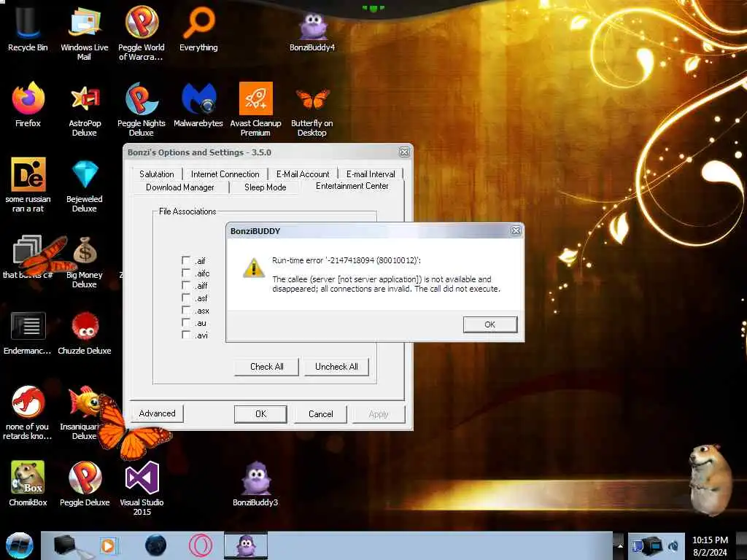Open Big Money Deluxe icon

tap(85, 262)
